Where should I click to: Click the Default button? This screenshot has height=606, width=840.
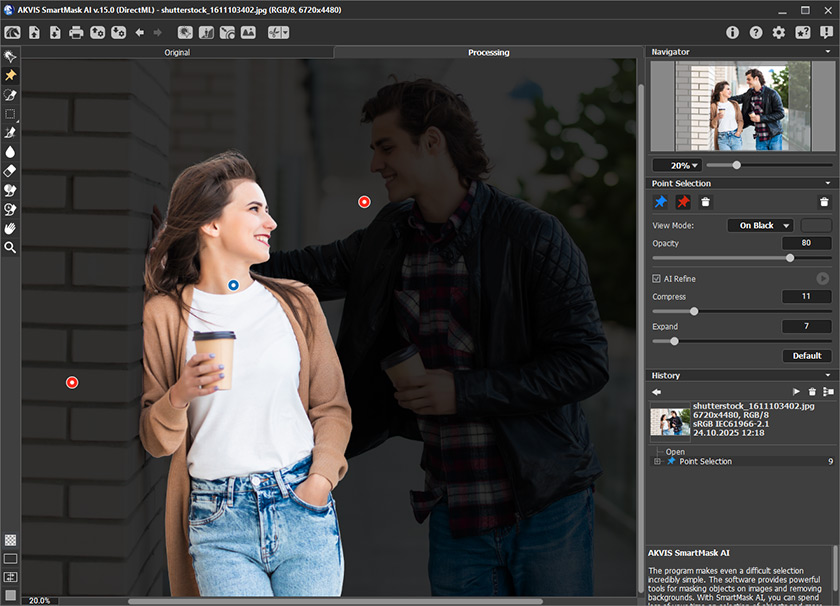point(807,356)
